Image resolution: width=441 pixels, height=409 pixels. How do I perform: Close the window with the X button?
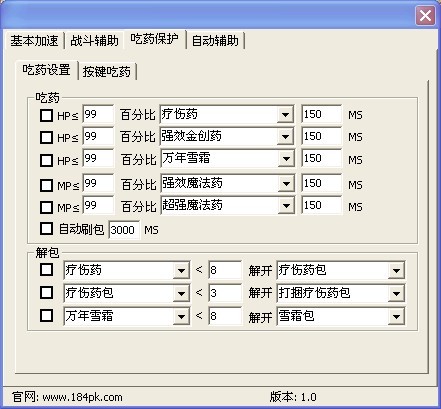(425, 16)
